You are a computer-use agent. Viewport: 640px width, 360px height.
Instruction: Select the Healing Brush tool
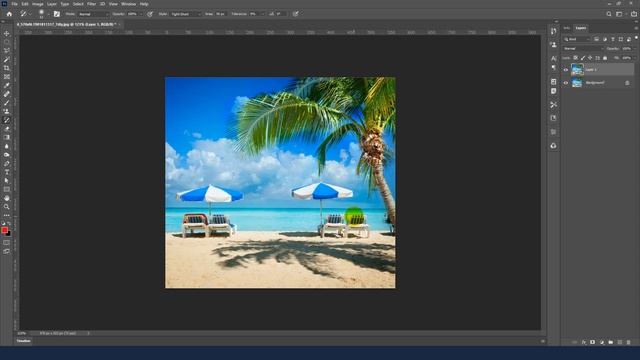(7, 94)
